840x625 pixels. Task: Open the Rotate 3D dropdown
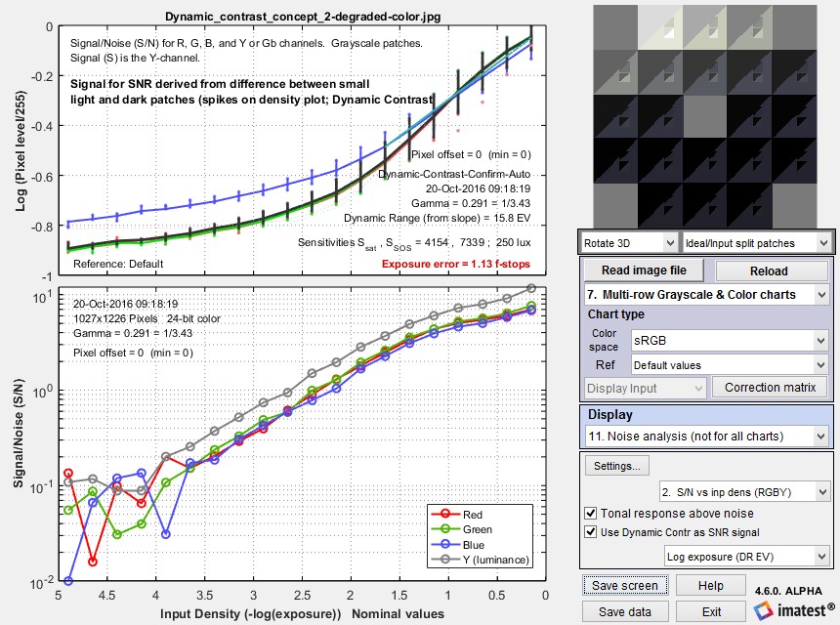pos(628,241)
